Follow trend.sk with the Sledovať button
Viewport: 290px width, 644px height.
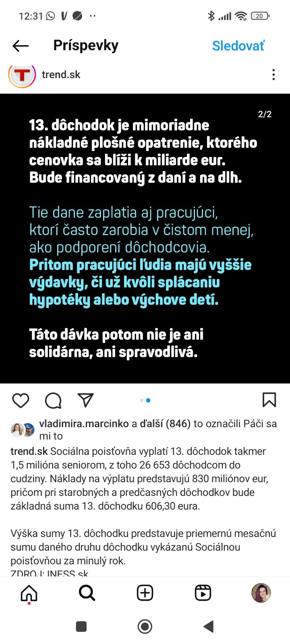pyautogui.click(x=238, y=46)
